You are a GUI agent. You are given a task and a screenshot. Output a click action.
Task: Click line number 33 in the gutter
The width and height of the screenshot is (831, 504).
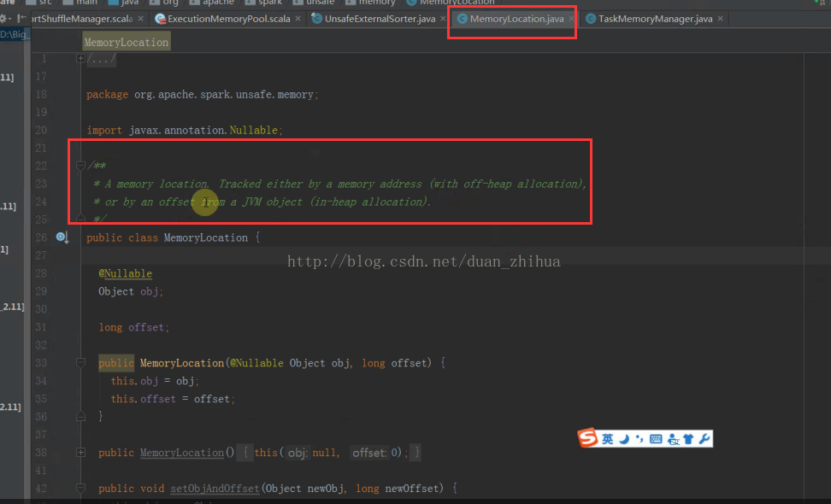tap(41, 363)
